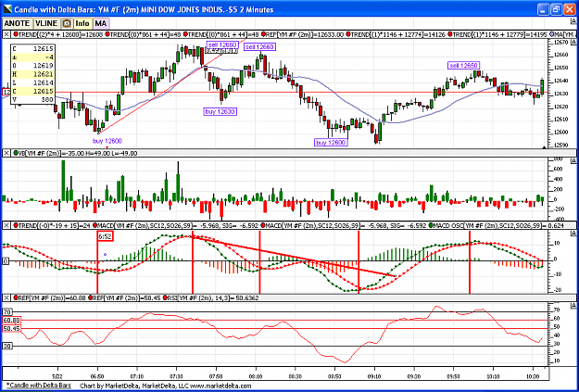Viewport: 579px width, 392px height.
Task: Click the 70 overbought level label
Action: [7, 312]
